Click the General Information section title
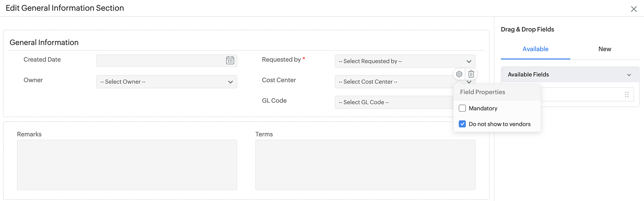The width and height of the screenshot is (644, 201). click(x=44, y=43)
